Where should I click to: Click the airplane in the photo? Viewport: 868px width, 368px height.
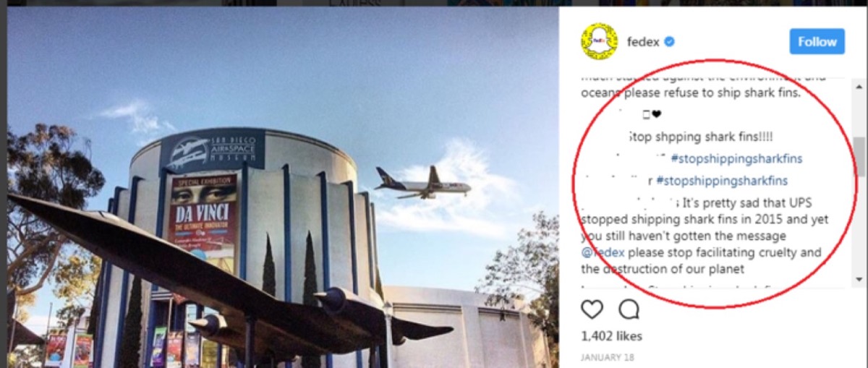[422, 183]
